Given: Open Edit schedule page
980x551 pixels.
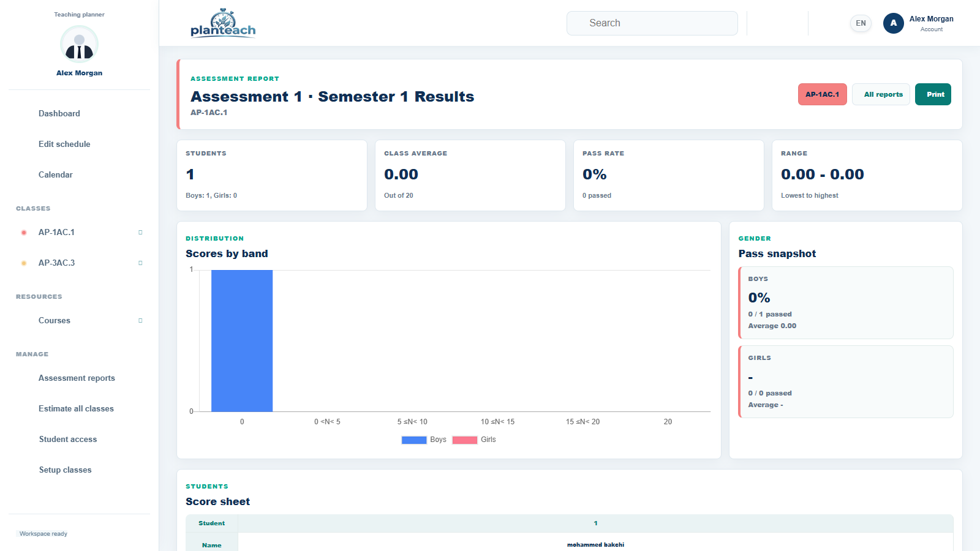Looking at the screenshot, I should [64, 144].
